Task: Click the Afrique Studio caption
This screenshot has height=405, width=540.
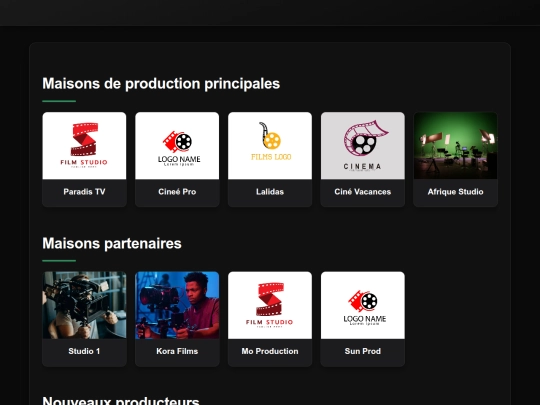Action: click(456, 192)
